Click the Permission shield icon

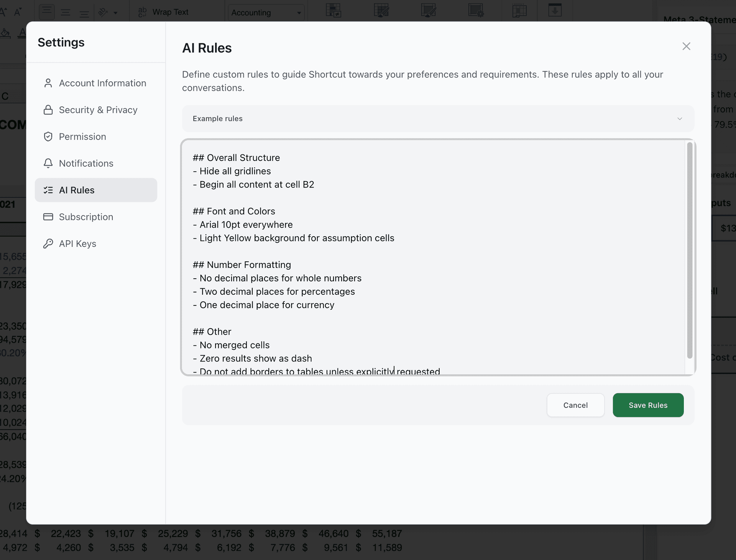tap(48, 136)
